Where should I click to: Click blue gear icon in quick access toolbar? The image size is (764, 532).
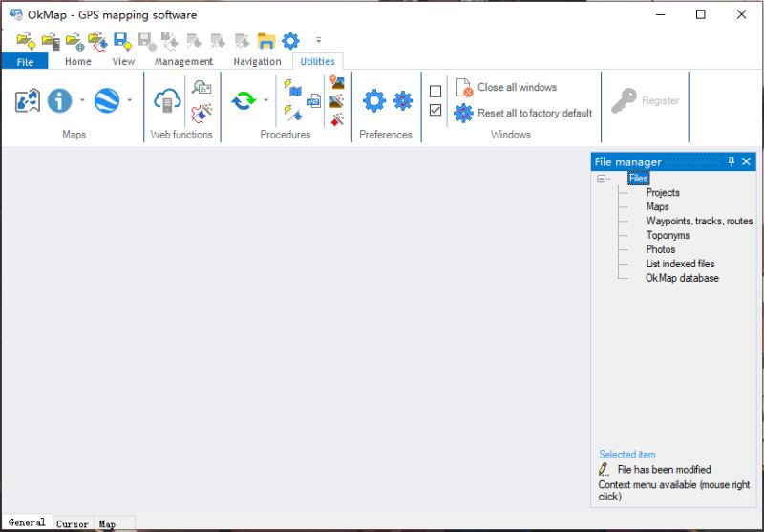tap(290, 41)
